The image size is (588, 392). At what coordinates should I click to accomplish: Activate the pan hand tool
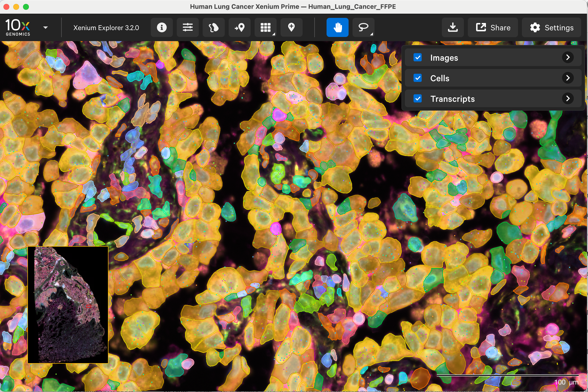tap(337, 27)
